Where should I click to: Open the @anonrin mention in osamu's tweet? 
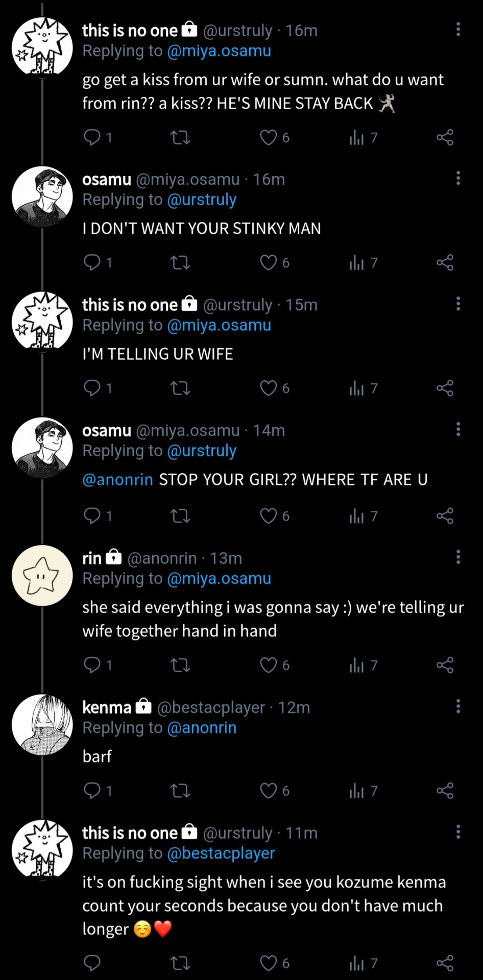point(117,480)
